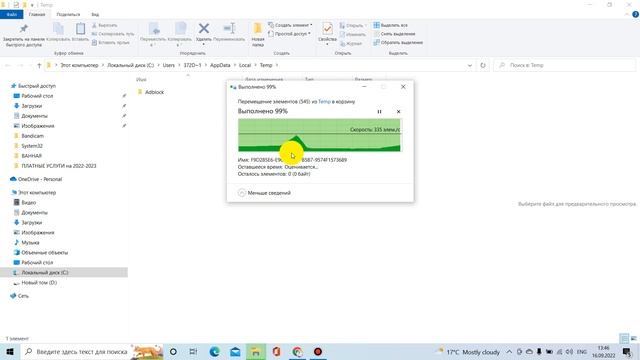640x360 pixels.
Task: Click Этот компьютер in the address breadcrumb
Action: click(80, 65)
